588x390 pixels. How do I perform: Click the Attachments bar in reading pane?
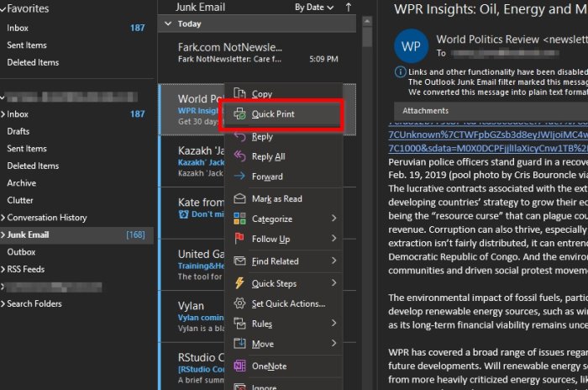click(x=491, y=111)
